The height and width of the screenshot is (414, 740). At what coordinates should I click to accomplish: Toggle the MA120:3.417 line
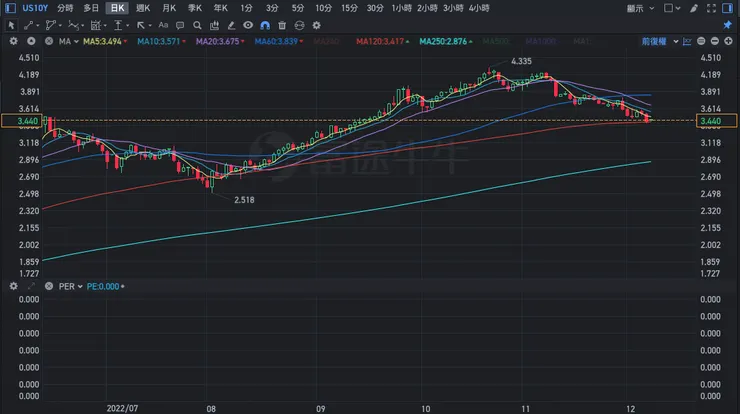(382, 42)
